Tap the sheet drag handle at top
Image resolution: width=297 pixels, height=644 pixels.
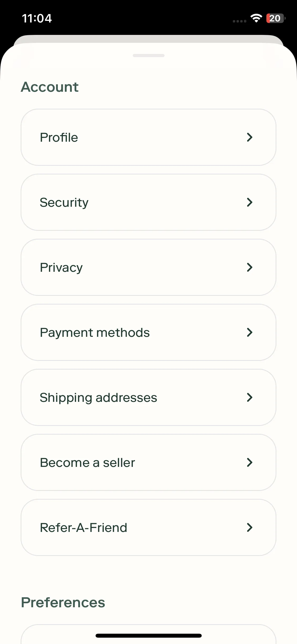[x=149, y=56]
